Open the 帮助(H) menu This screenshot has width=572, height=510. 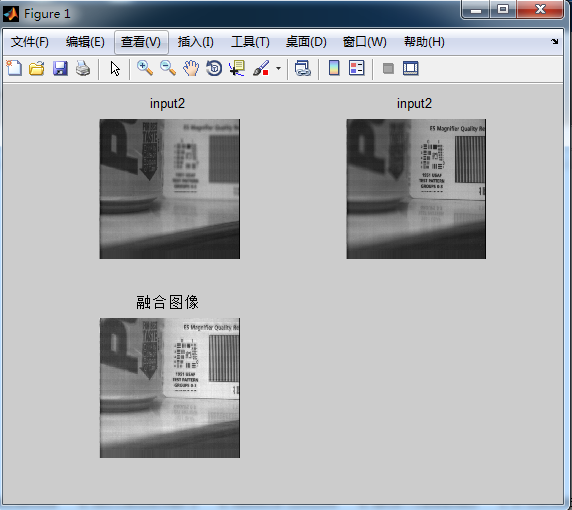[x=424, y=42]
